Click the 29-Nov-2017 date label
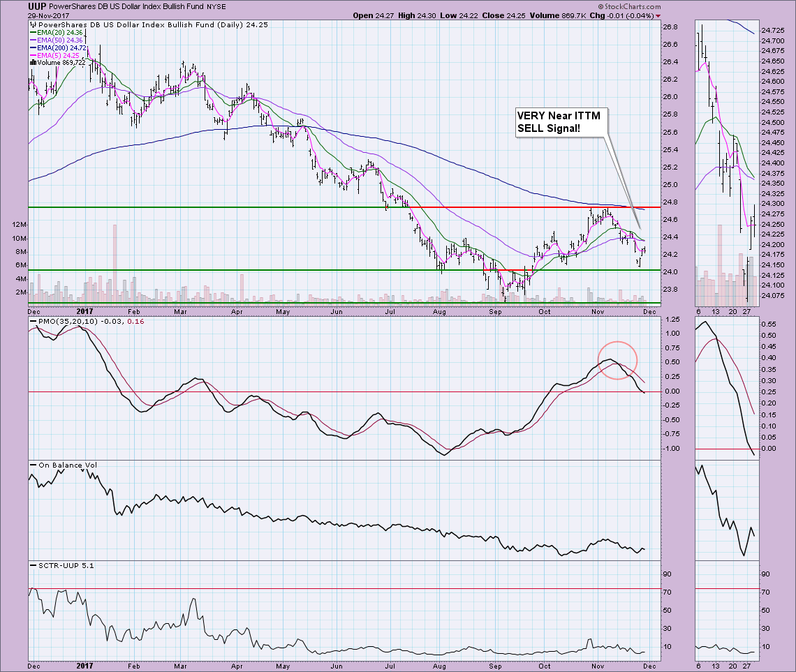The image size is (796, 672). (x=47, y=16)
